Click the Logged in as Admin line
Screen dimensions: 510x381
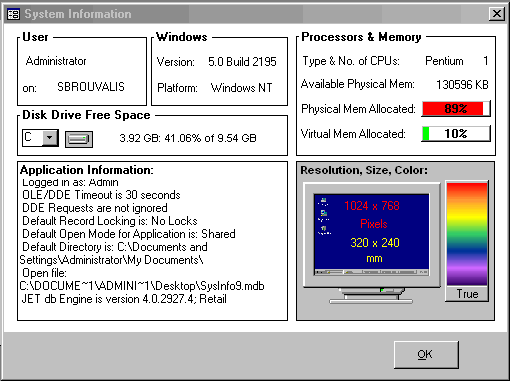70,183
